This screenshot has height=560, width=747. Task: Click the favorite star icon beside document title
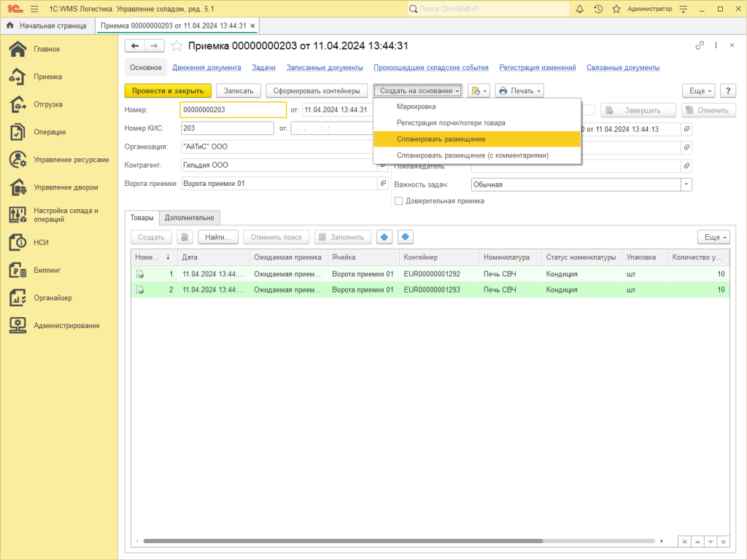click(x=176, y=45)
